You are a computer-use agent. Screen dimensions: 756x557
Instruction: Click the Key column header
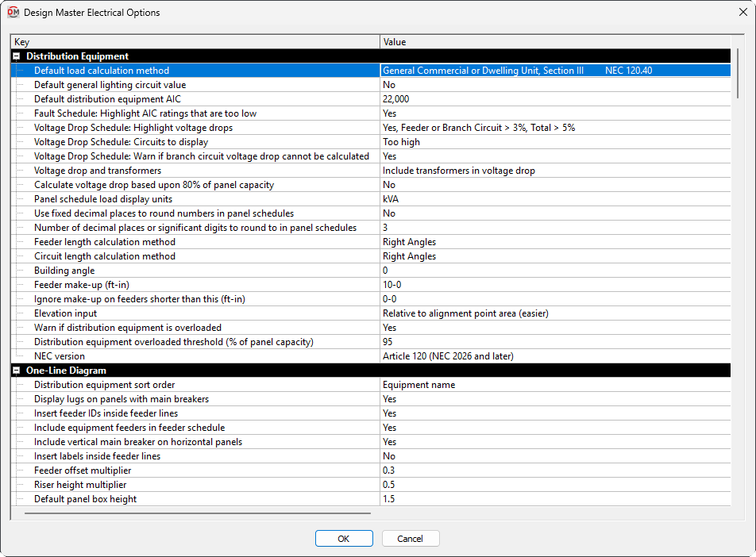point(195,42)
